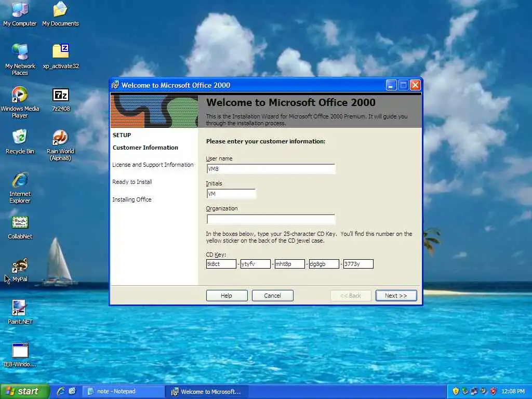Click the yellow security shield tray icon
The height and width of the screenshot is (399, 532).
[456, 391]
